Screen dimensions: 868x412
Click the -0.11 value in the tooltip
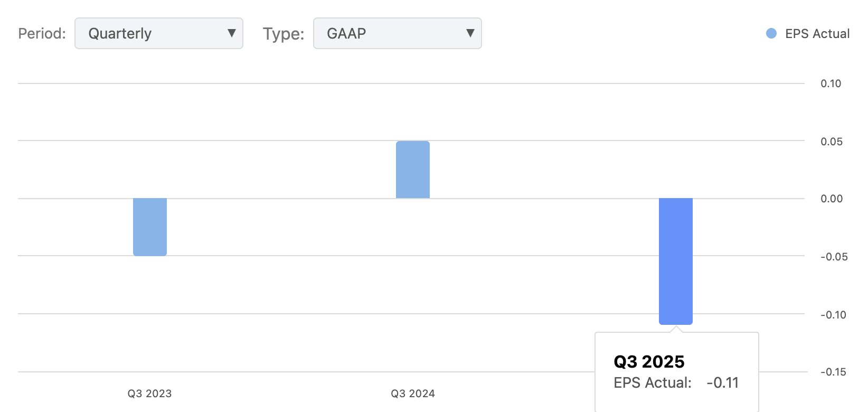pos(723,382)
